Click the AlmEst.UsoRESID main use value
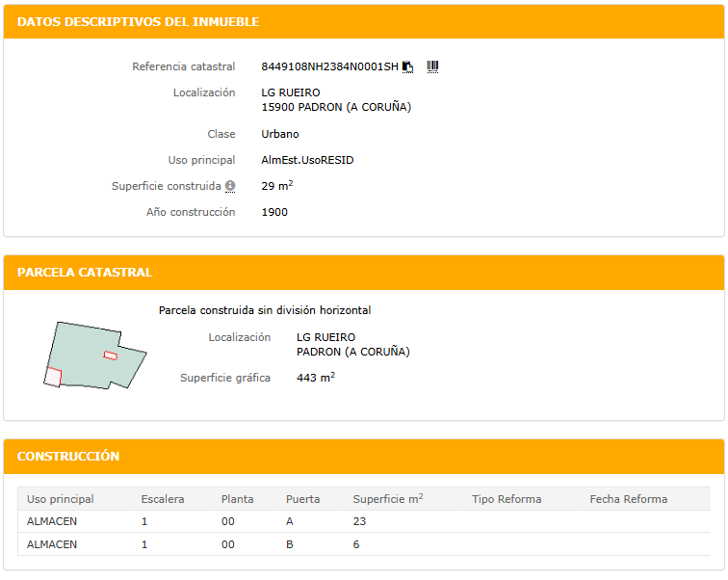The height and width of the screenshot is (580, 728). (x=307, y=160)
